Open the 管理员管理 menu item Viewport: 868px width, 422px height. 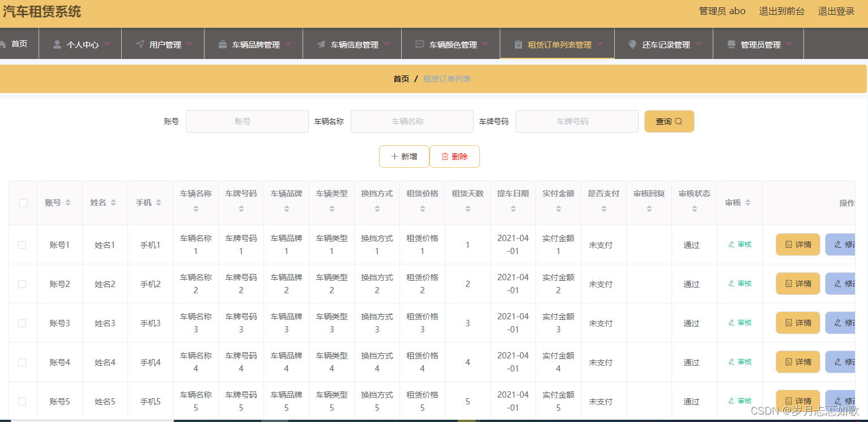click(759, 44)
